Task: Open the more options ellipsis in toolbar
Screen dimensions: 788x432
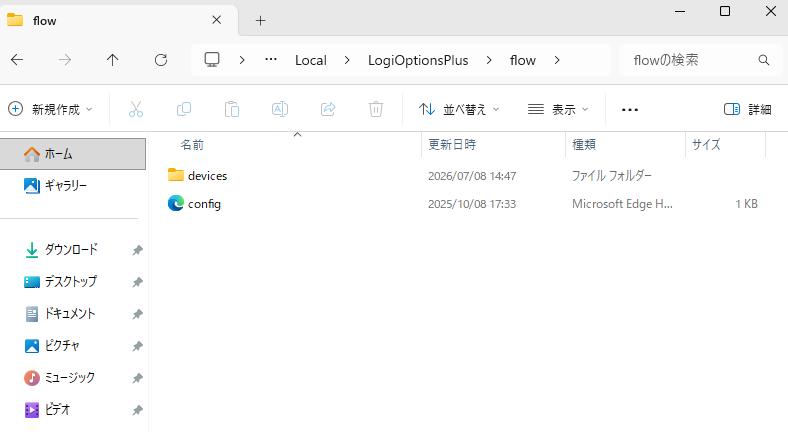Action: click(630, 110)
